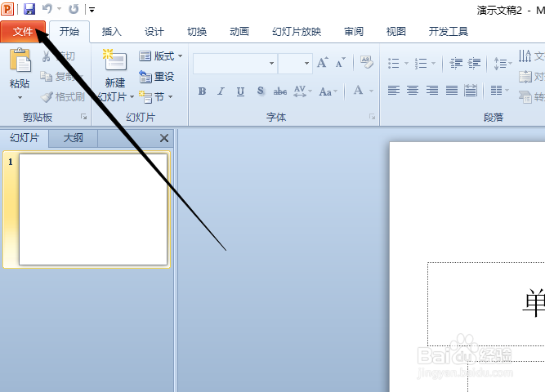Viewport: 545px width, 392px height.
Task: Click the increase font size icon
Action: coord(323,63)
